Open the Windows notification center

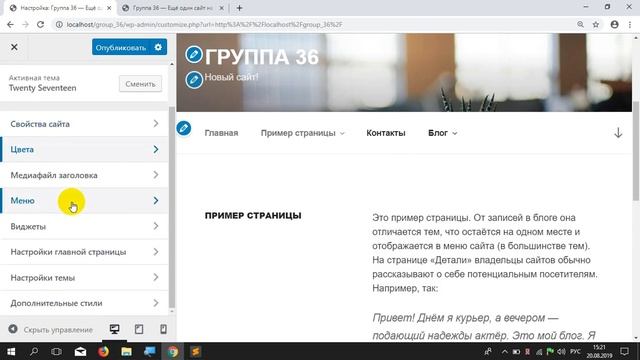point(624,351)
